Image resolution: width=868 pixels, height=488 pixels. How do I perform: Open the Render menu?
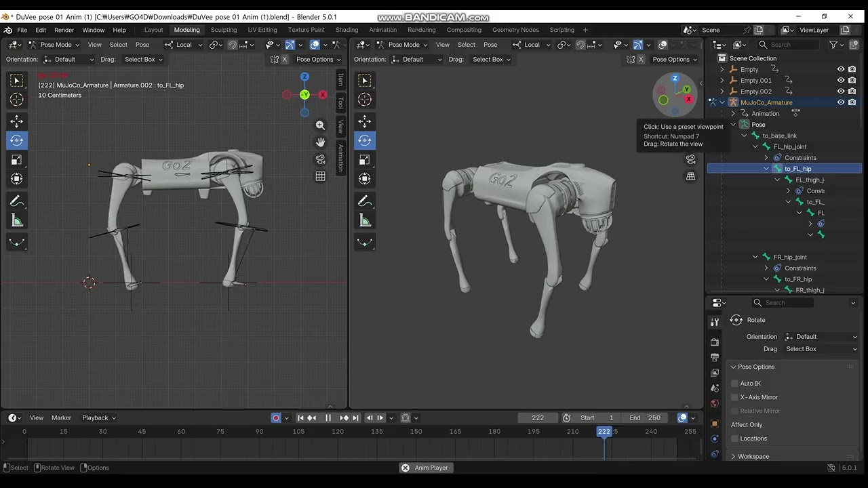pos(64,30)
